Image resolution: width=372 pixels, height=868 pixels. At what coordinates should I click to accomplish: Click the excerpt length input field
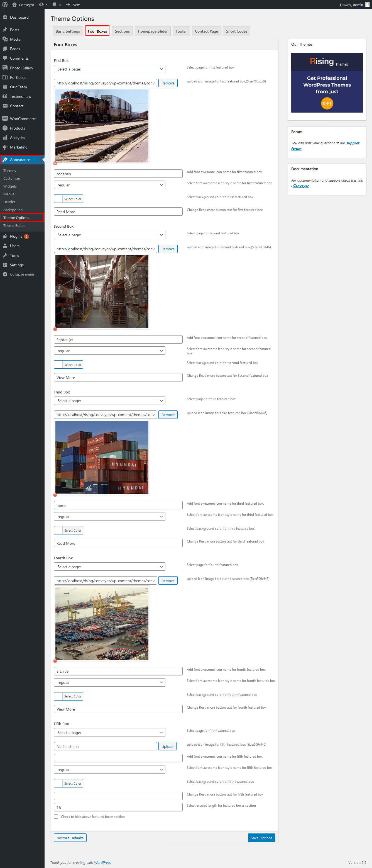pos(118,807)
